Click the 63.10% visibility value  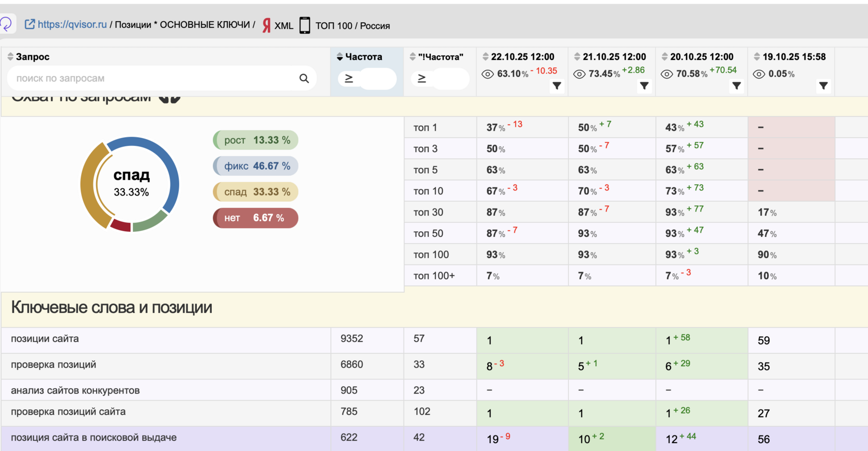[x=513, y=74]
